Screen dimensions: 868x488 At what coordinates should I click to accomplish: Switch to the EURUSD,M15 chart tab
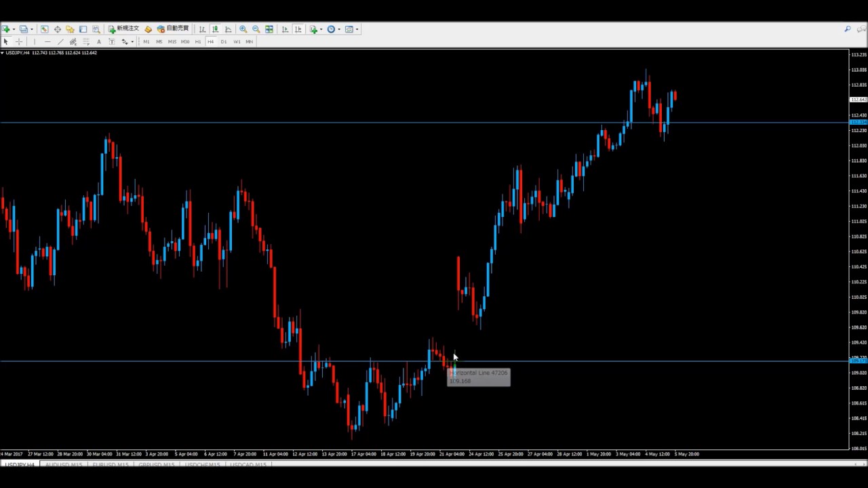tap(111, 465)
